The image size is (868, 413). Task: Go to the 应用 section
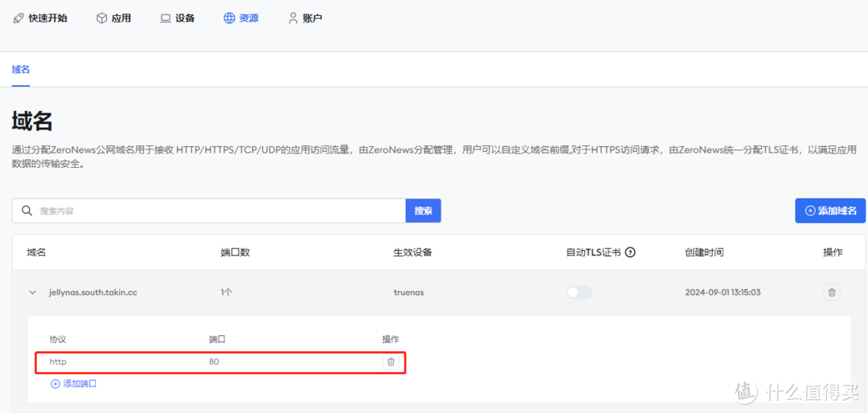[x=113, y=18]
